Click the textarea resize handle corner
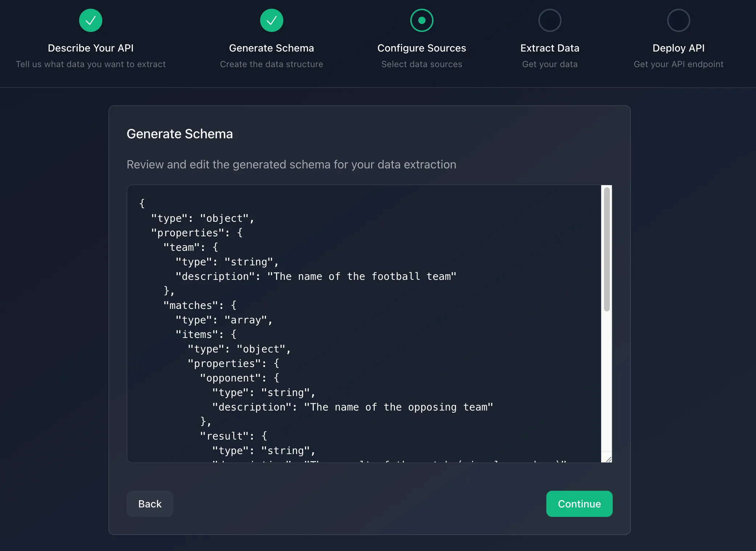 pos(609,460)
